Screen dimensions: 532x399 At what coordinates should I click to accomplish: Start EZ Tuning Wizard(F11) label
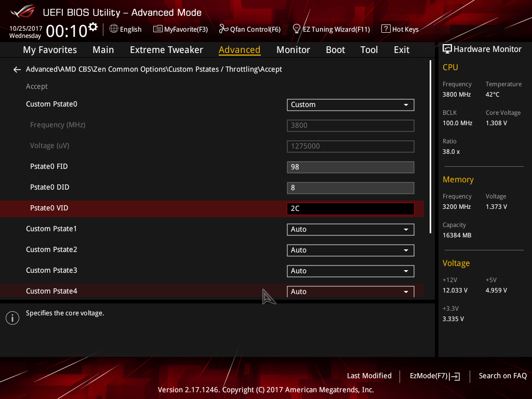pyautogui.click(x=336, y=30)
